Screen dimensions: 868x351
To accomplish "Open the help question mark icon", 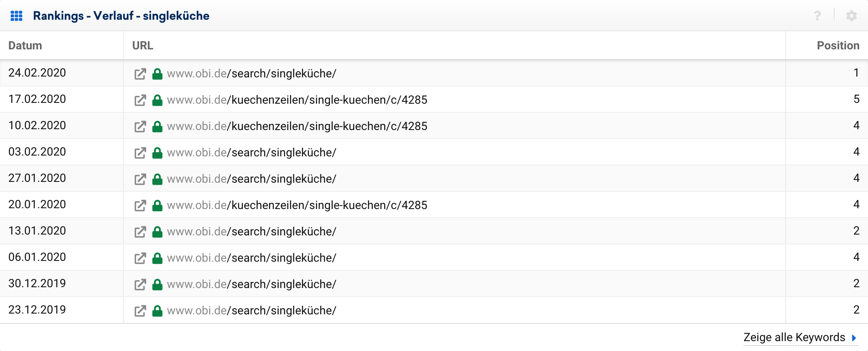I will tap(817, 16).
